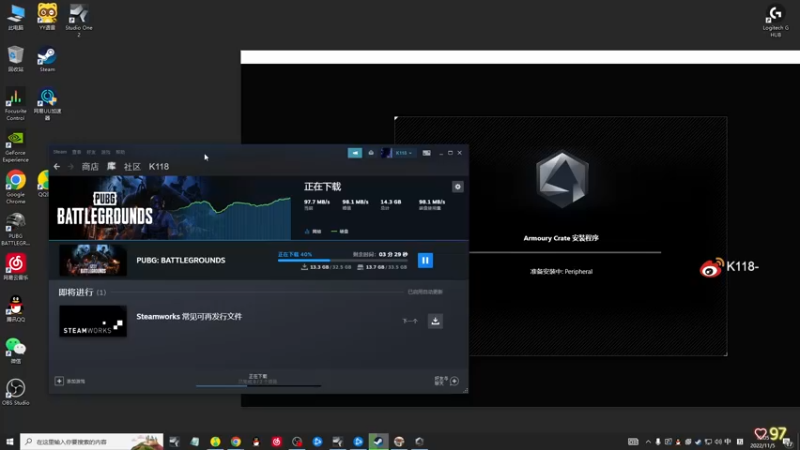Click the Steam forward navigation arrow
The image size is (800, 450).
(70, 166)
